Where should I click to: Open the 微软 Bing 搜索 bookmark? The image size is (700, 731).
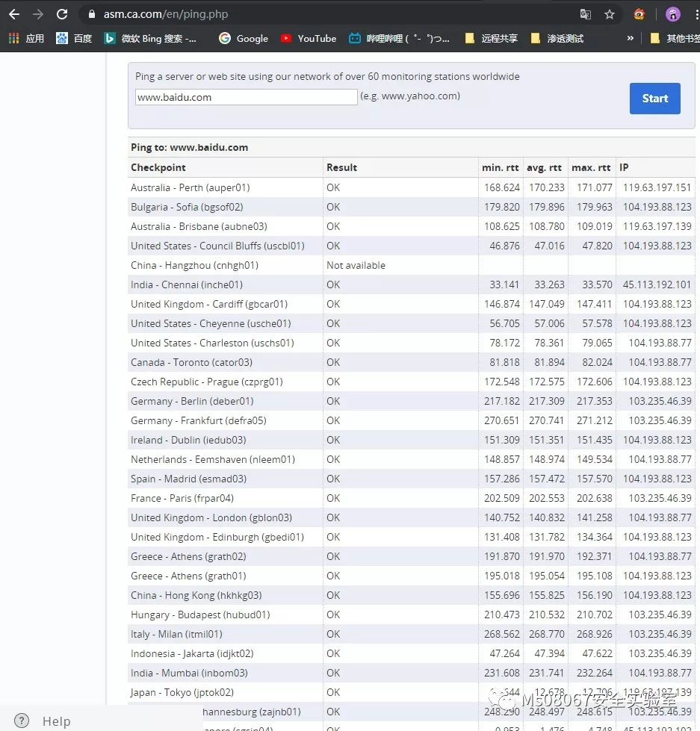pyautogui.click(x=150, y=38)
